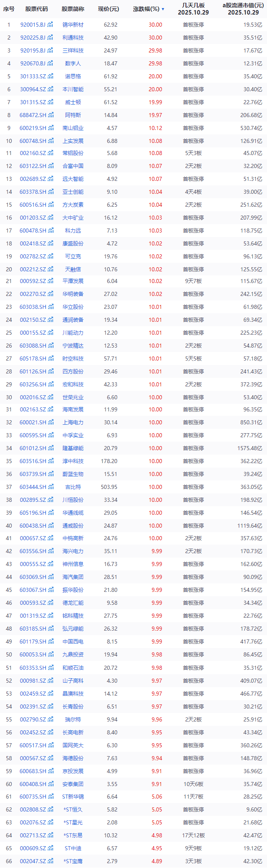Click chart icon next to 600735.SH

coord(51,797)
